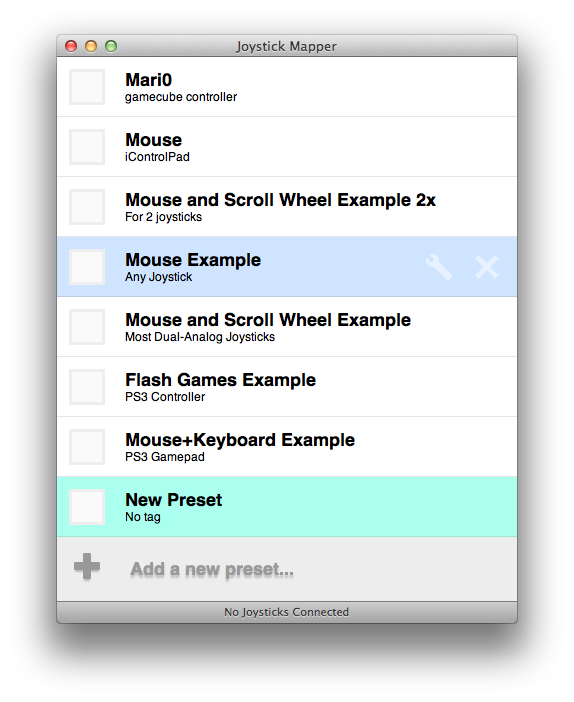Image resolution: width=574 pixels, height=702 pixels.
Task: Enable Mouse and Scroll Wheel Example checkbox
Action: click(x=87, y=327)
